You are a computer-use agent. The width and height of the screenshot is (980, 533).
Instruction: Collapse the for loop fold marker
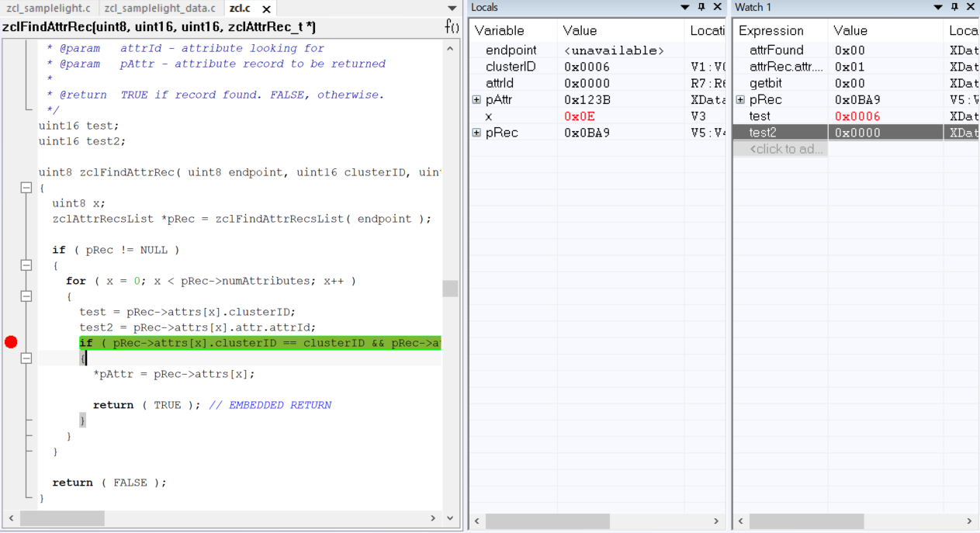click(26, 296)
